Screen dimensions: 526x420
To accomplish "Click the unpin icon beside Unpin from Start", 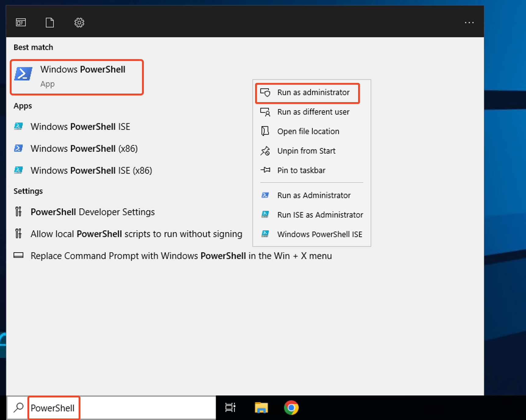I will click(x=265, y=151).
